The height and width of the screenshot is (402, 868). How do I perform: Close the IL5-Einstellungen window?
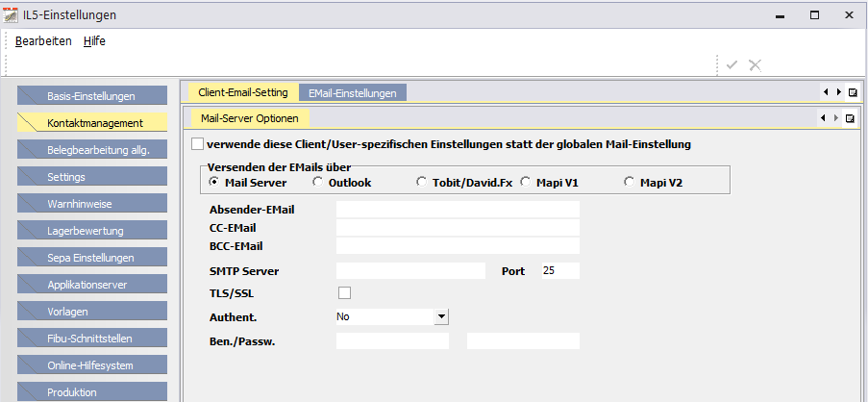(x=849, y=15)
